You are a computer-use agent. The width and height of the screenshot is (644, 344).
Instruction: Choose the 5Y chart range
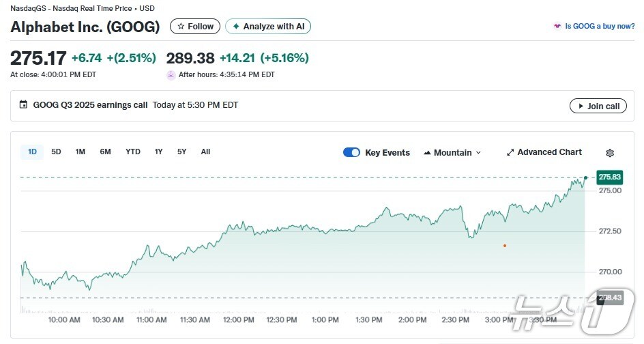coord(182,152)
